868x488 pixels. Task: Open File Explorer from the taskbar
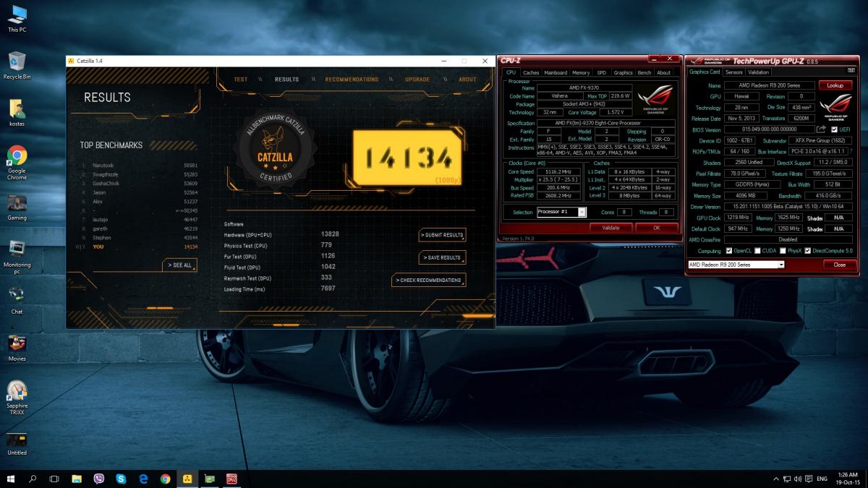[77, 479]
